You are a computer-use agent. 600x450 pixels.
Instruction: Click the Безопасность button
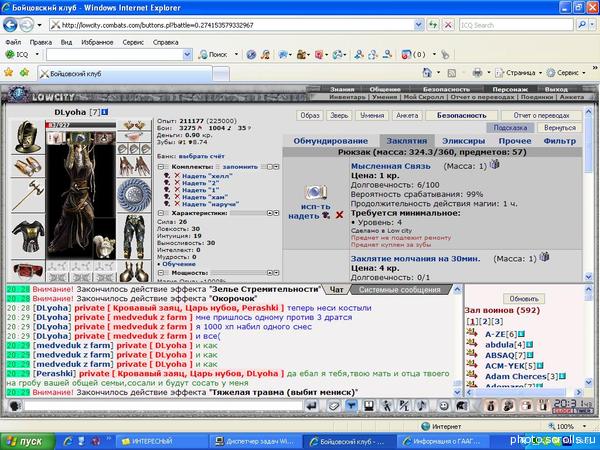pyautogui.click(x=461, y=115)
